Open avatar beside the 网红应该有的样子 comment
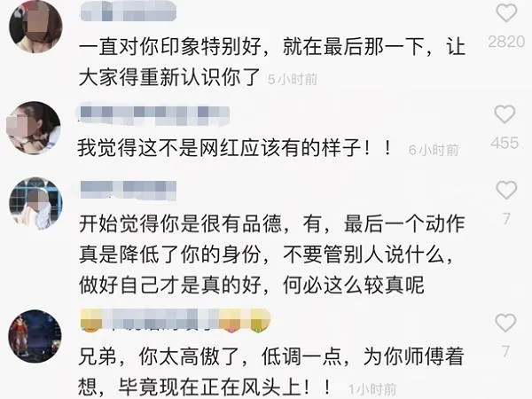532x399 pixels. tap(34, 128)
